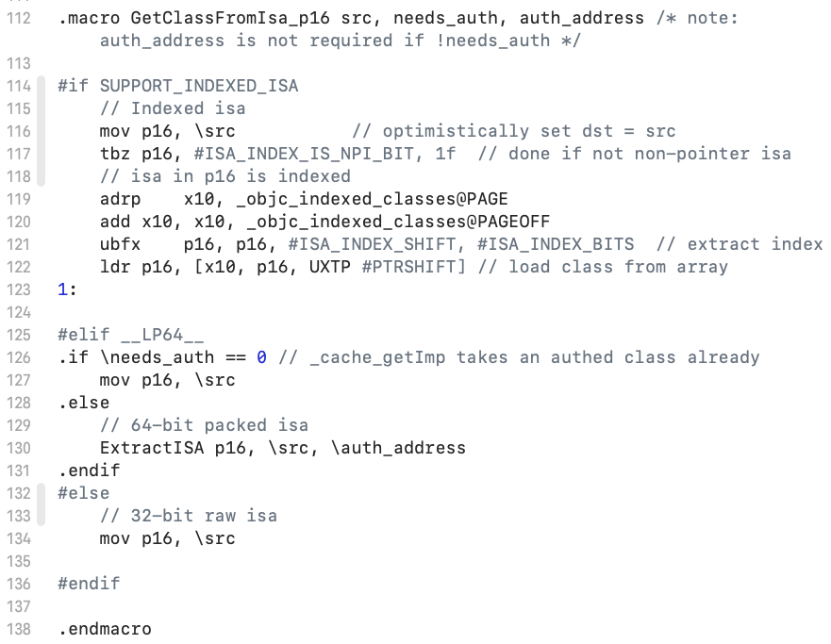Click the .endmacro directive
This screenshot has width=831, height=644.
[x=105, y=629]
